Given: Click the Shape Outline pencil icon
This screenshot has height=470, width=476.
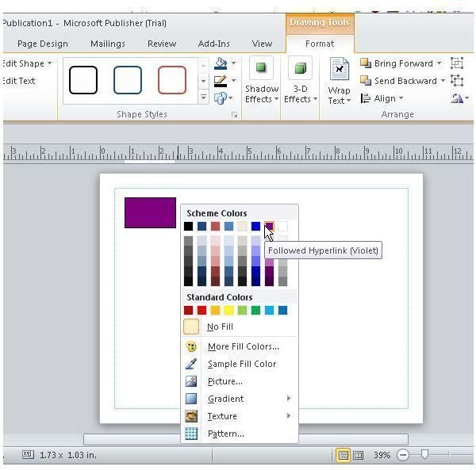Looking at the screenshot, I should (x=221, y=81).
